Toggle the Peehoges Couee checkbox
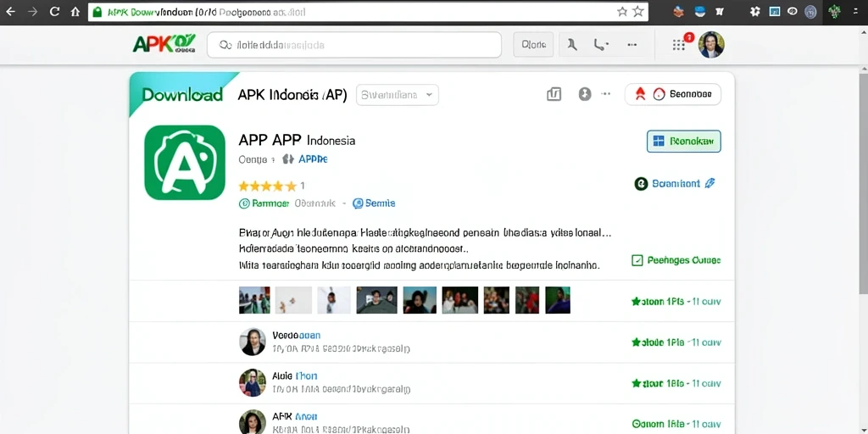 [637, 260]
